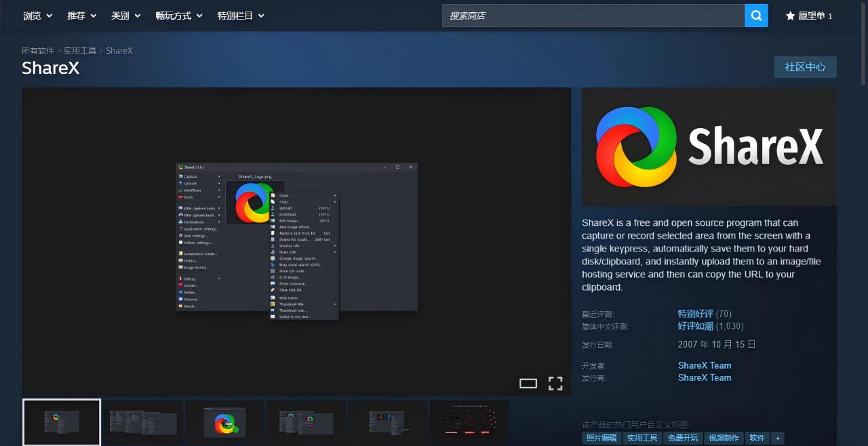The height and width of the screenshot is (446, 868).
Task: Click the release date 2007 年 10 月 15 日
Action: pos(717,344)
